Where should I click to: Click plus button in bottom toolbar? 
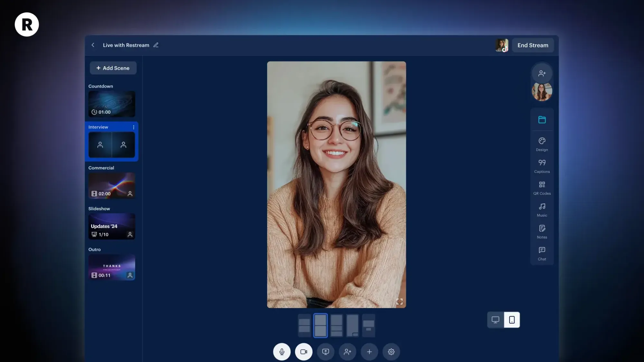pos(369,352)
